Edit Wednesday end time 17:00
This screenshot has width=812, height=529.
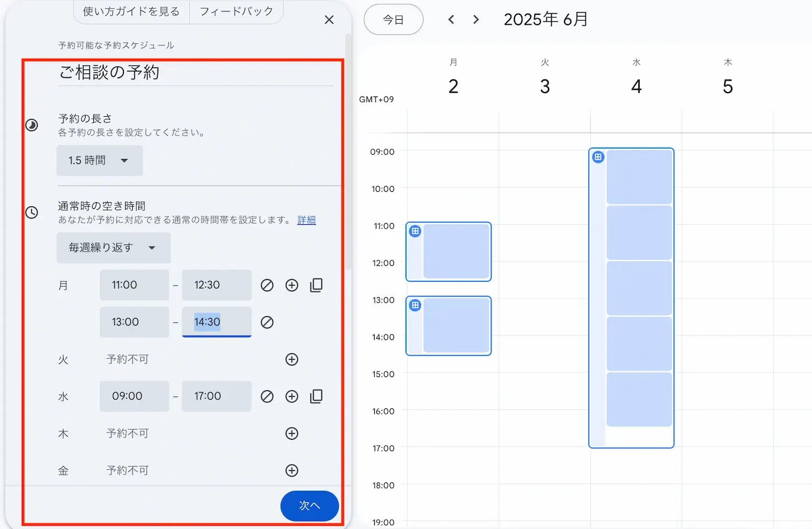tap(217, 396)
